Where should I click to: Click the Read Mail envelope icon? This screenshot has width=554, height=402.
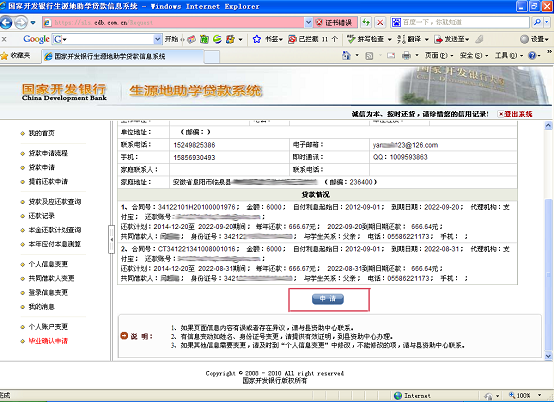391,56
